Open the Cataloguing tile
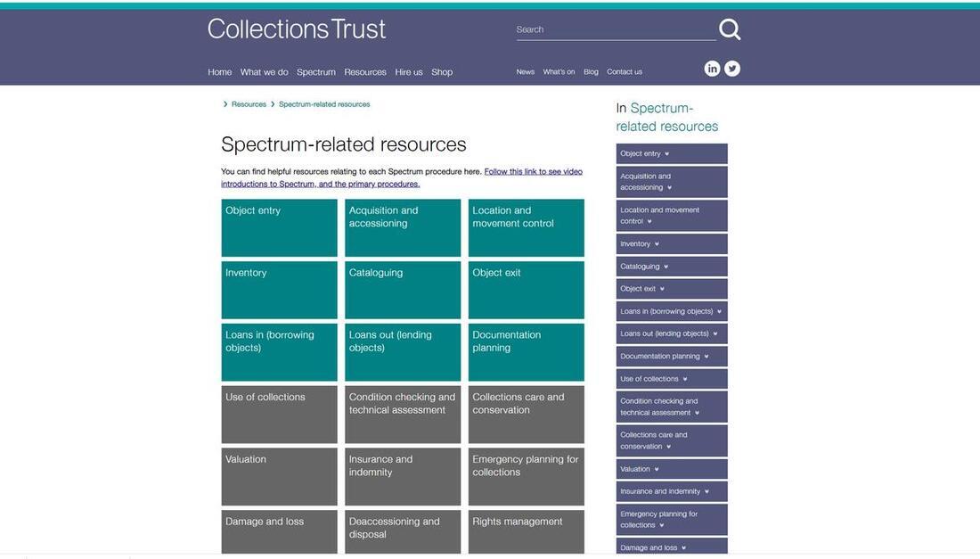The image size is (980, 559). coord(403,290)
